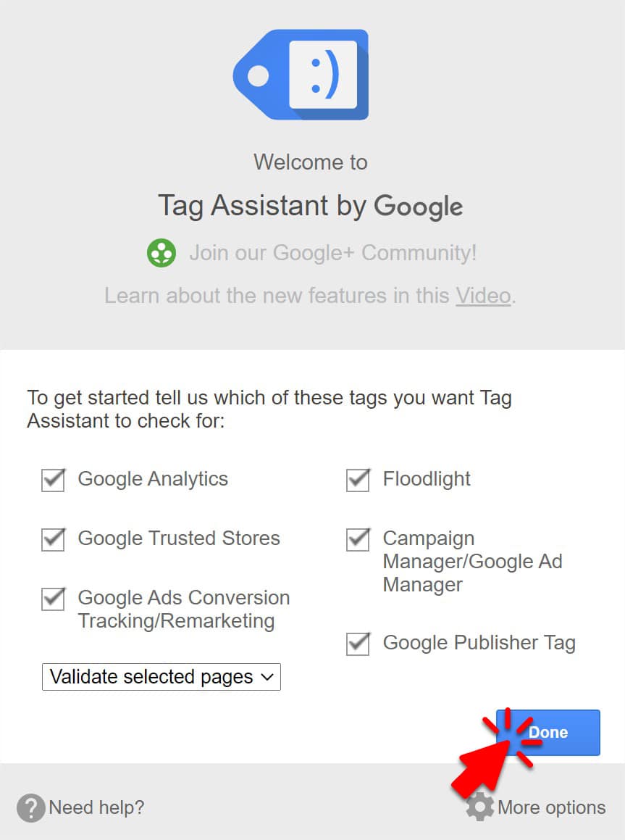
Task: Click the green Google+ Community icon
Action: click(161, 254)
